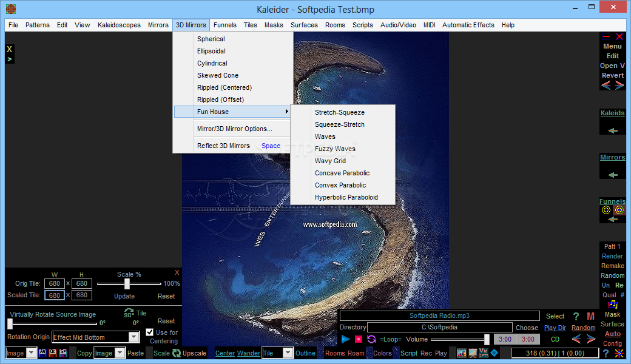Go to previous track with left arrow near CD
Screen dimensions: 631x364
tap(576, 339)
